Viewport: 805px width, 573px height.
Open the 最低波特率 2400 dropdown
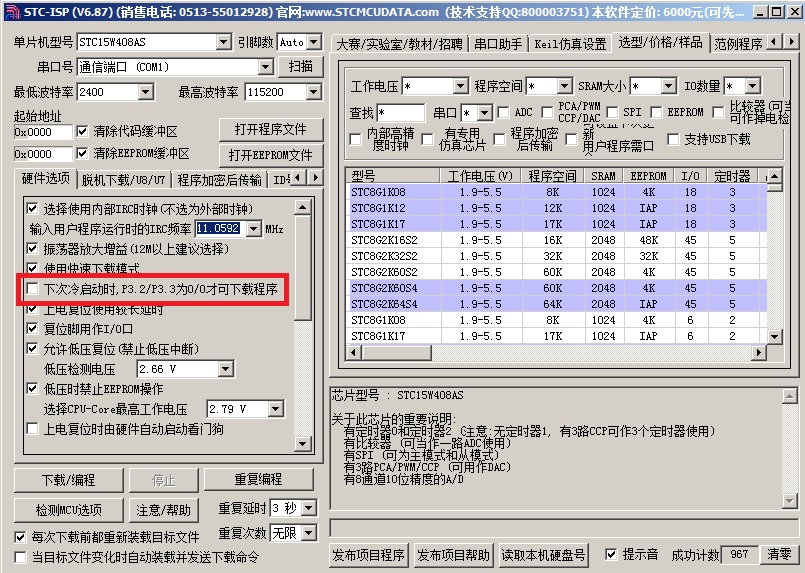146,92
